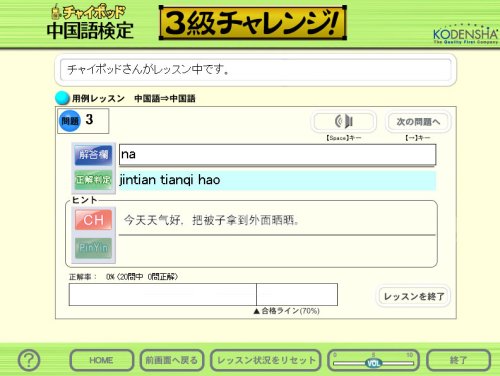The width and height of the screenshot is (500, 376).
Task: End the lesson with レッスンを終了
Action: tap(414, 296)
